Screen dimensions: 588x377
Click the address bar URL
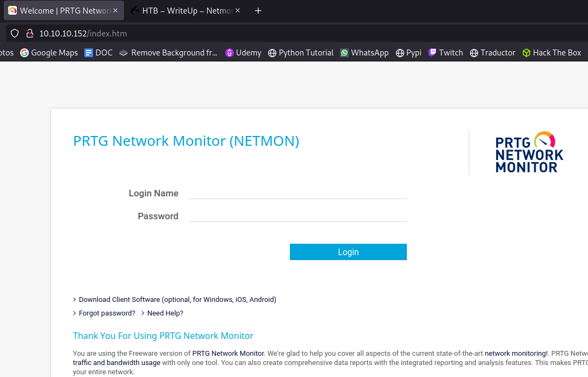pos(83,33)
